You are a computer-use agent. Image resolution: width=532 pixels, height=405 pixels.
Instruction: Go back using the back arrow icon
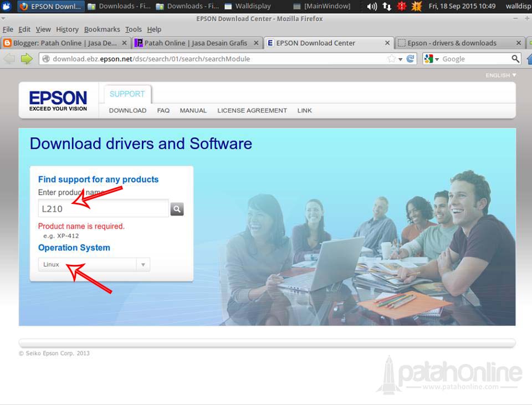(10, 58)
